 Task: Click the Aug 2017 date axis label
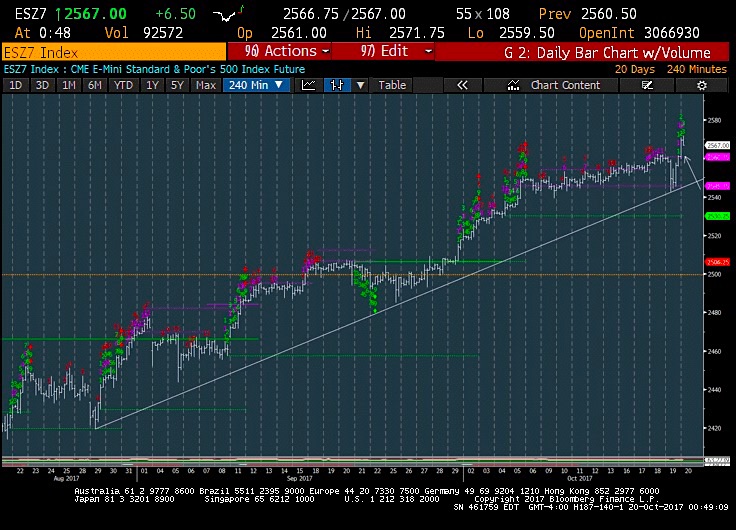(x=66, y=478)
